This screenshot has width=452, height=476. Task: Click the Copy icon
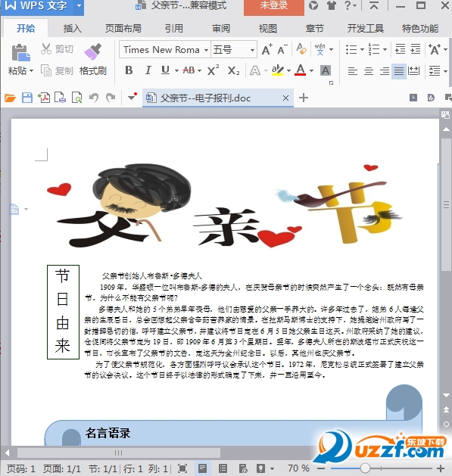click(x=46, y=70)
